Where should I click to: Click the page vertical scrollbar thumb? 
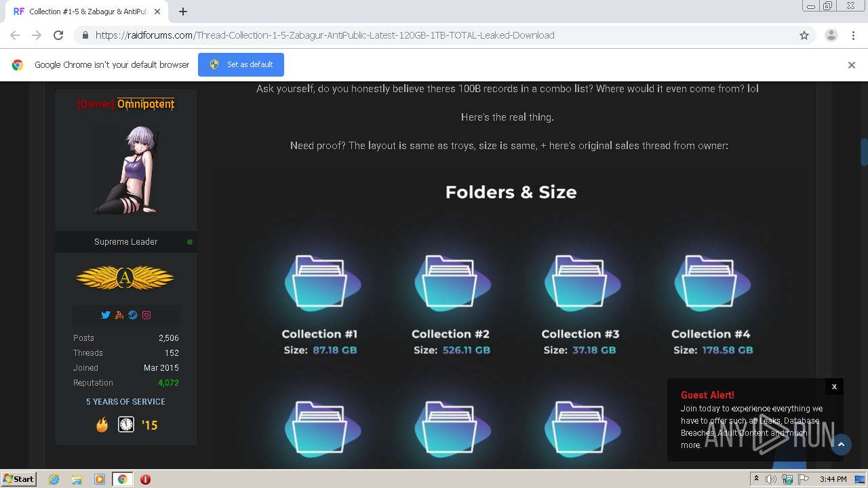[864, 152]
